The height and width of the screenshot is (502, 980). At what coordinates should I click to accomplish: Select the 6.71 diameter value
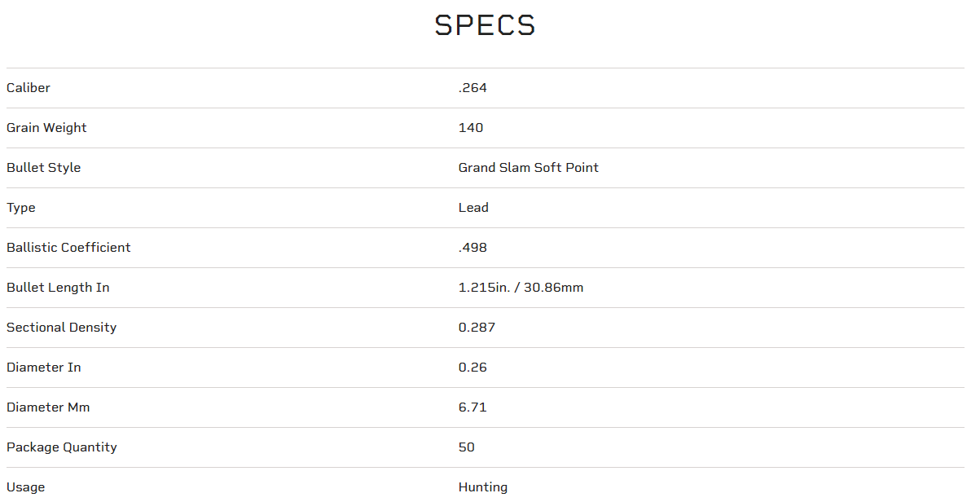[472, 407]
